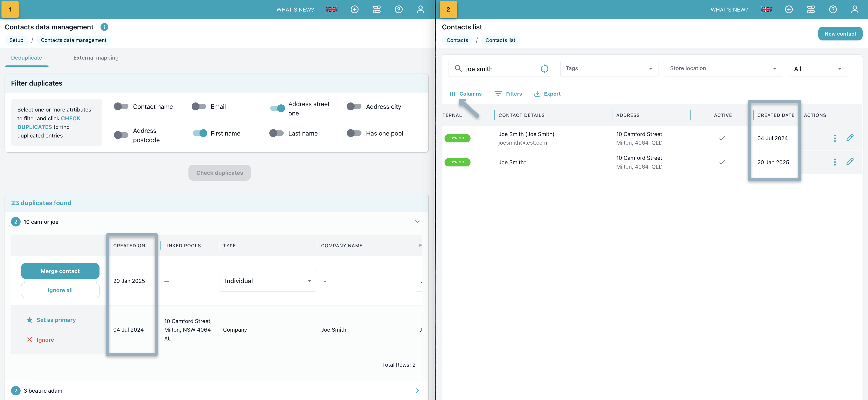Switch to the External mapping tab
The height and width of the screenshot is (400, 868).
tap(96, 58)
